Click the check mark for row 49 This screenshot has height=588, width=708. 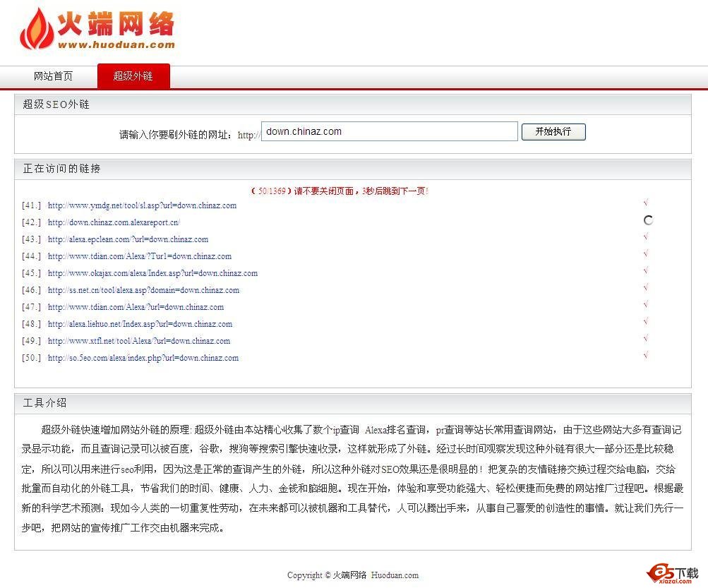(x=646, y=338)
